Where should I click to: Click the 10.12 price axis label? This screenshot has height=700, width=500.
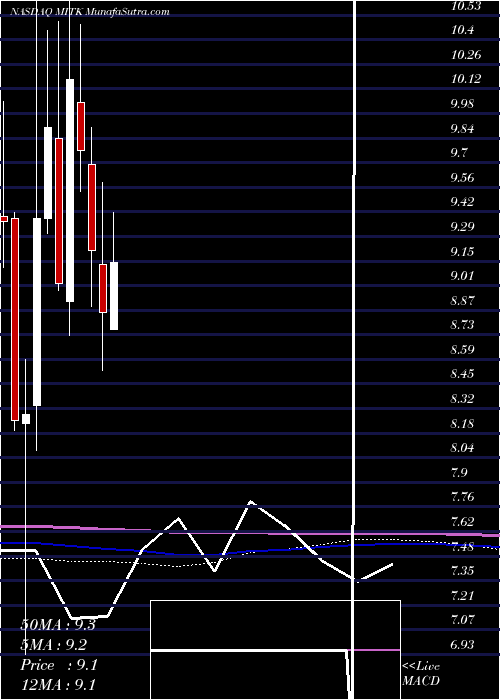tap(465, 79)
